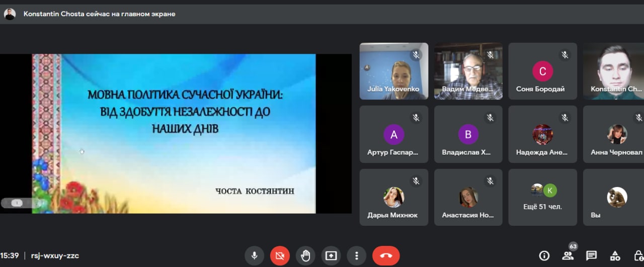This screenshot has height=267, width=644.
Task: Click the name label Соня Бородай
Action: point(540,89)
